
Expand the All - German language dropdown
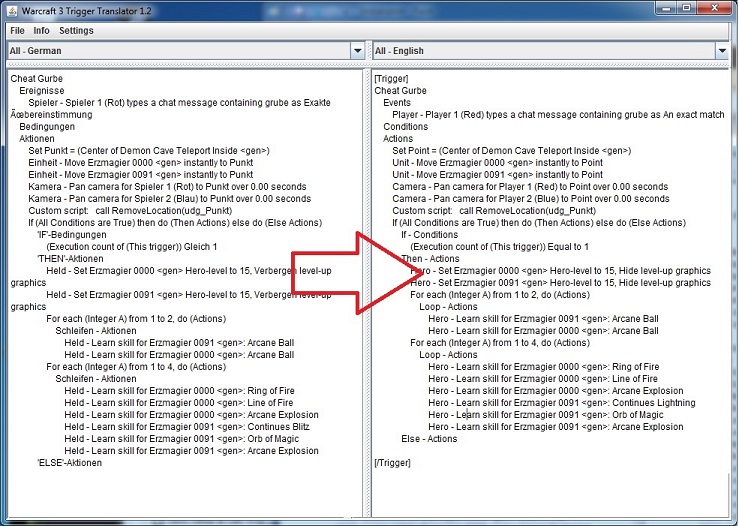click(358, 50)
